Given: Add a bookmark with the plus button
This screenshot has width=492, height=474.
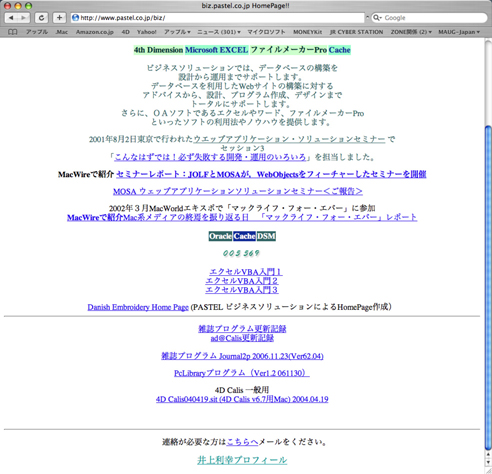Looking at the screenshot, I should 59,18.
